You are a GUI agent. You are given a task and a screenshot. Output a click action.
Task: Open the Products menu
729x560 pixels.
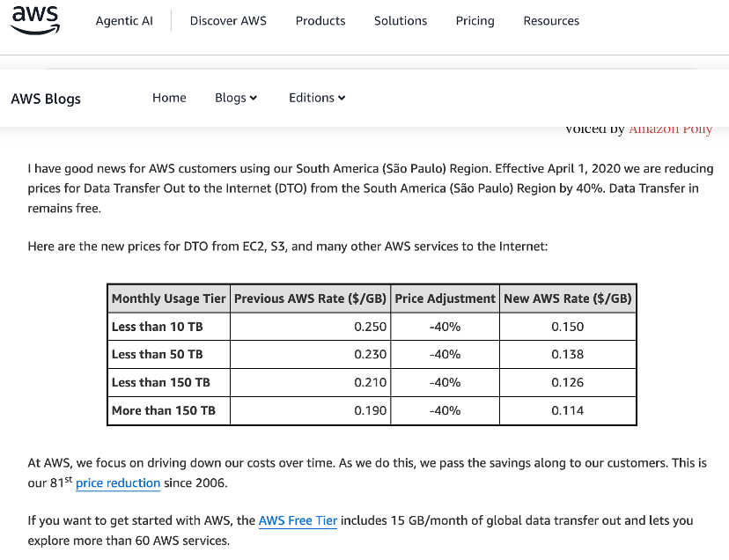coord(320,21)
